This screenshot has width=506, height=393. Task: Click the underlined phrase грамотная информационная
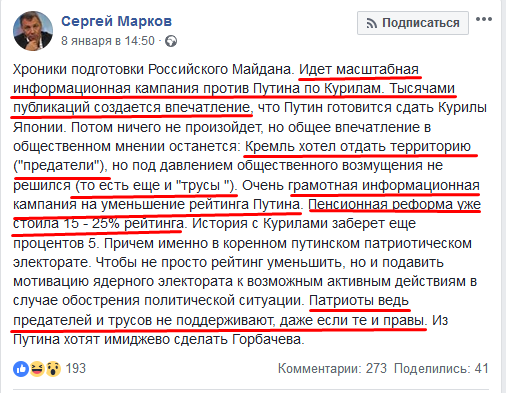point(384,185)
